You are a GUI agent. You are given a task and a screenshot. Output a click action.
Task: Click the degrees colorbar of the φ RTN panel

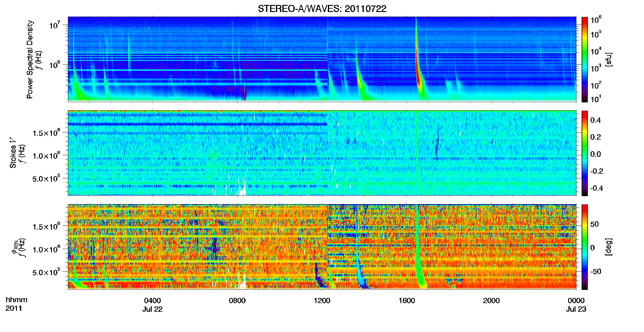(x=585, y=247)
